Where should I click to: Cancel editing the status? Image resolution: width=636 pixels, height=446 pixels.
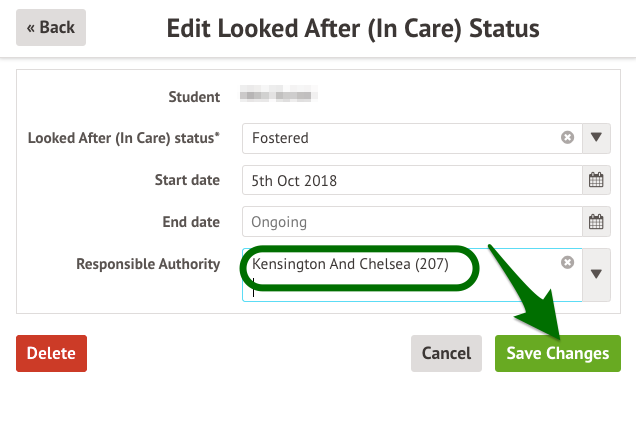tap(446, 353)
